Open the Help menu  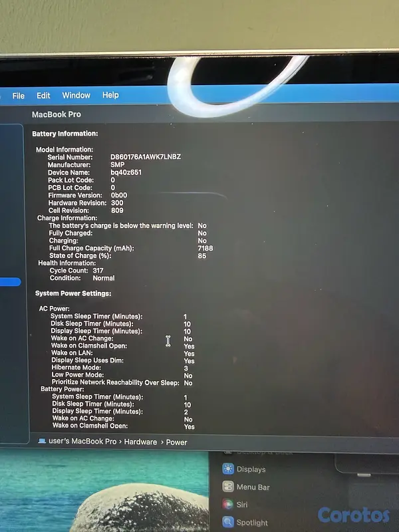(x=110, y=94)
